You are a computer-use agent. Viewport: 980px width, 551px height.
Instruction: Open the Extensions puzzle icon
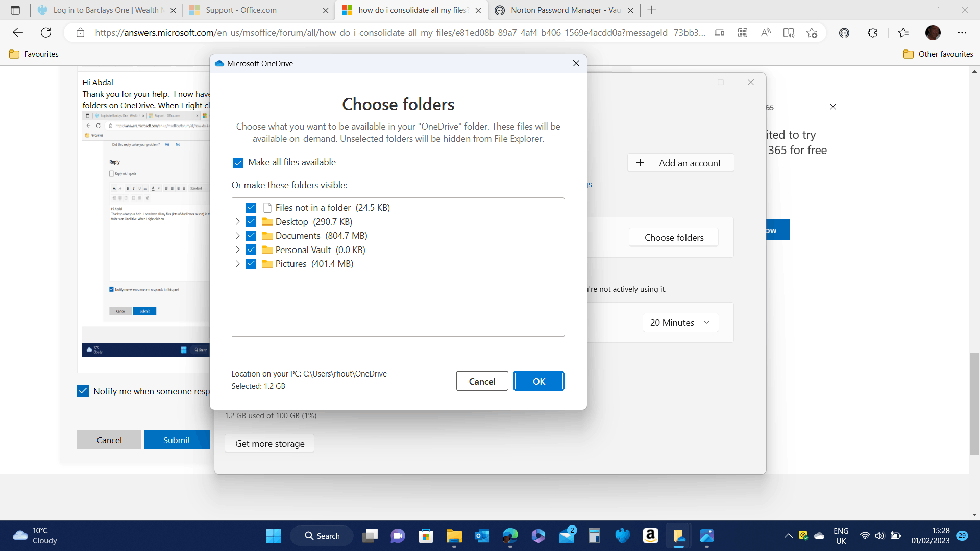pyautogui.click(x=872, y=33)
